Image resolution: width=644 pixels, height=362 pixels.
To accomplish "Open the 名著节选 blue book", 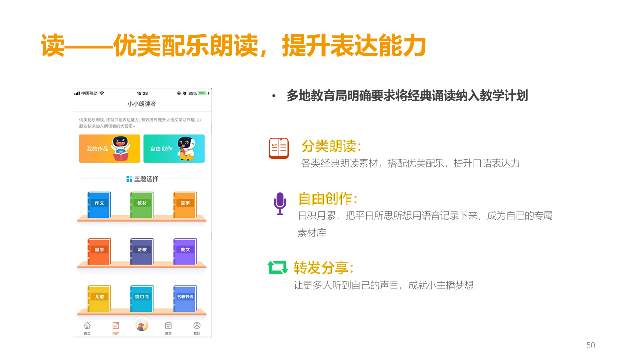I will tap(185, 298).
